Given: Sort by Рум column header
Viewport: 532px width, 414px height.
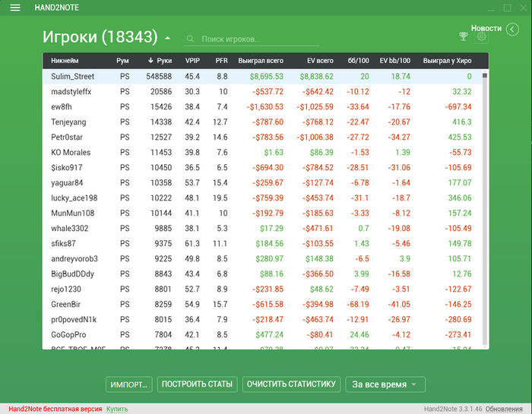Looking at the screenshot, I should click(122, 61).
